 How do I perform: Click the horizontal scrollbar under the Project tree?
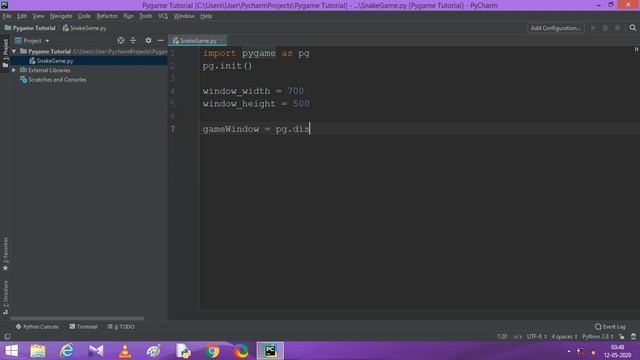tap(78, 318)
